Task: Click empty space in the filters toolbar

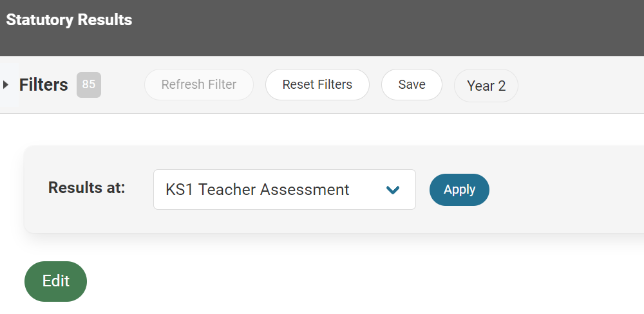Action: point(580,85)
